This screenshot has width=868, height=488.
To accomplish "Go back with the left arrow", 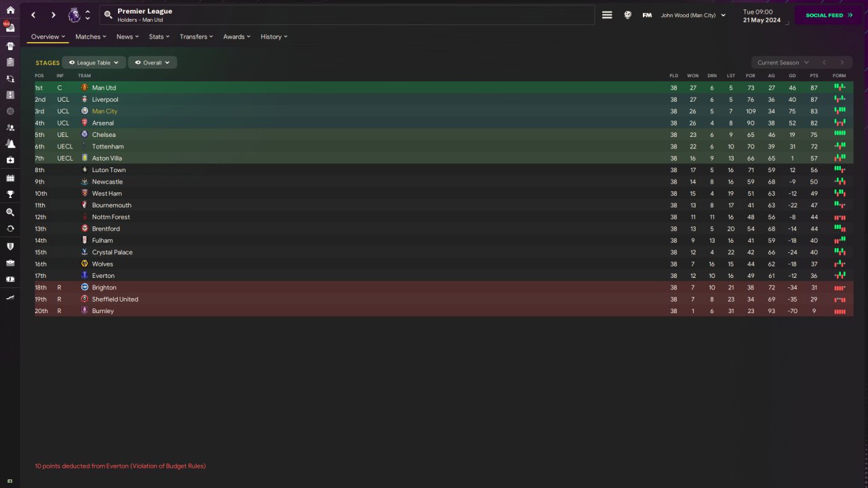I will (x=33, y=15).
